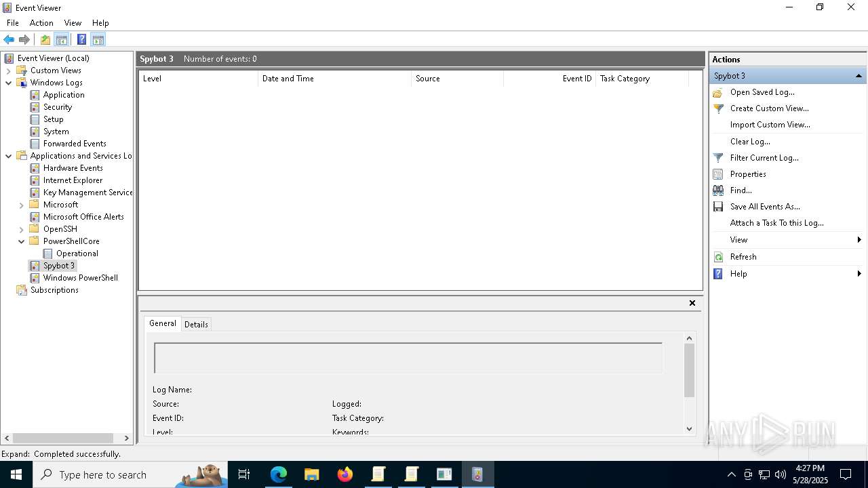Open Microsoft Edge from the taskbar
The height and width of the screenshot is (488, 868).
pyautogui.click(x=279, y=474)
